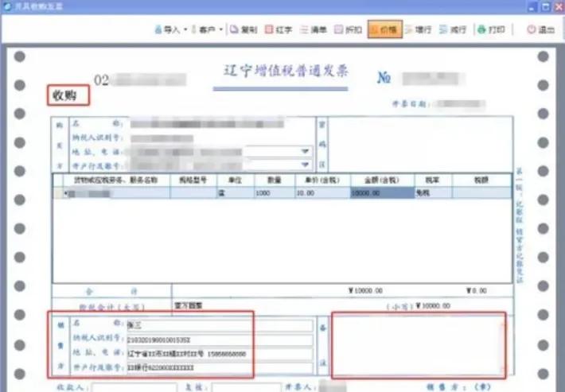565x392 pixels.
Task: Open the buyer bank account dropdown
Action: tap(305, 165)
